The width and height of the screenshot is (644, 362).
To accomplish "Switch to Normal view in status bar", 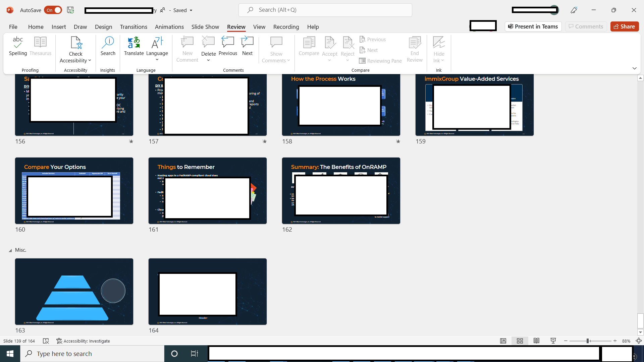I will click(503, 341).
